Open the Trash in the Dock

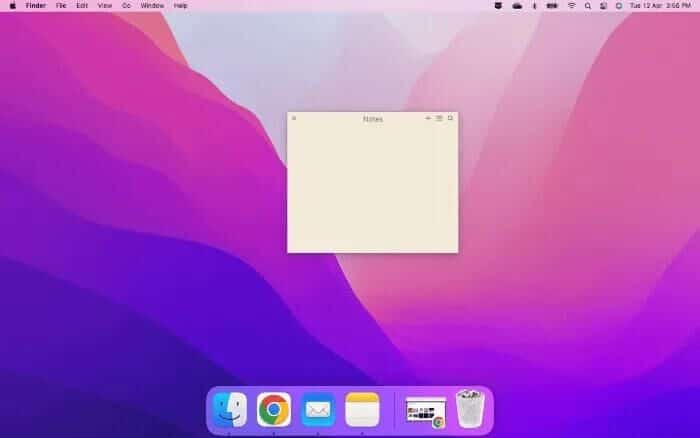[x=470, y=409]
